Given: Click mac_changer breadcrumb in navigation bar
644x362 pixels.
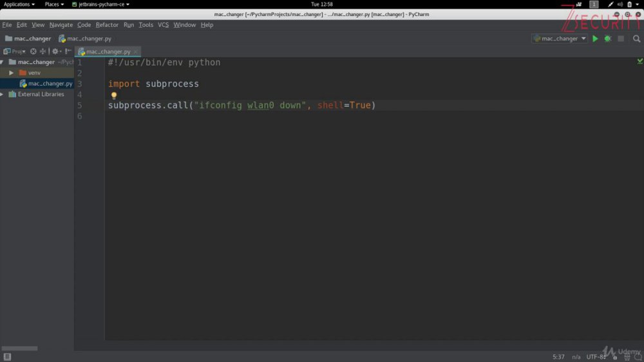Looking at the screenshot, I should click(28, 39).
